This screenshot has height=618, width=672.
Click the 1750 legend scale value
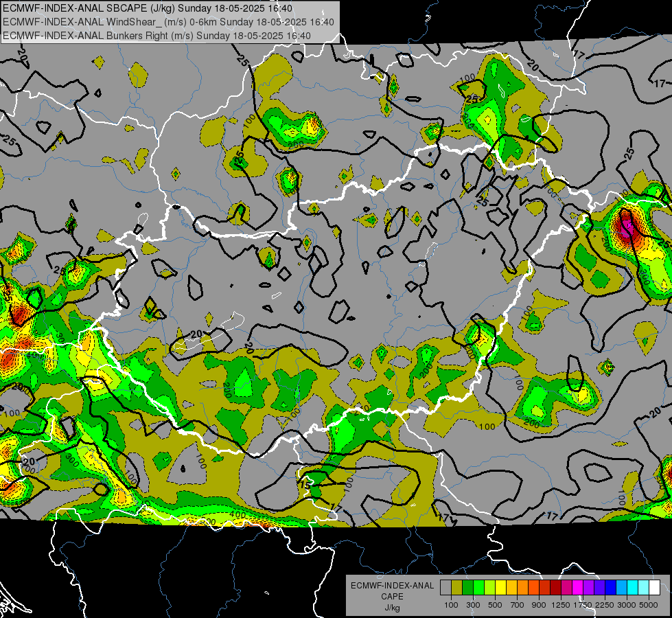pos(583,605)
